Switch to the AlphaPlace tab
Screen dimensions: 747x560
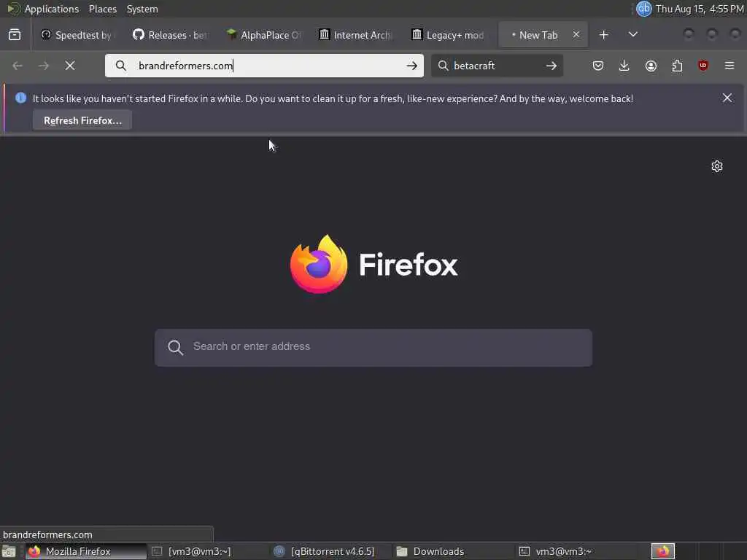pyautogui.click(x=263, y=35)
